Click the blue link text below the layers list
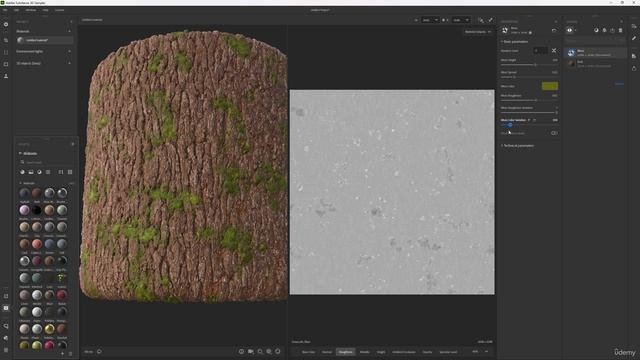This screenshot has width=640, height=360. pyautogui.click(x=619, y=84)
